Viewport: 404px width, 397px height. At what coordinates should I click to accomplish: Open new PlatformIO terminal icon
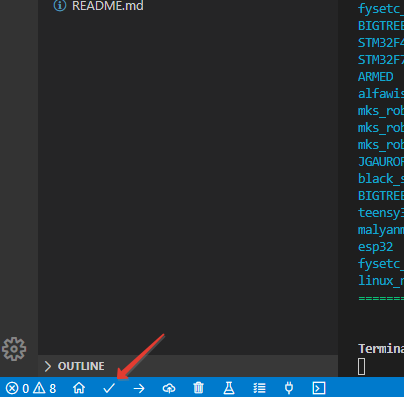click(319, 388)
